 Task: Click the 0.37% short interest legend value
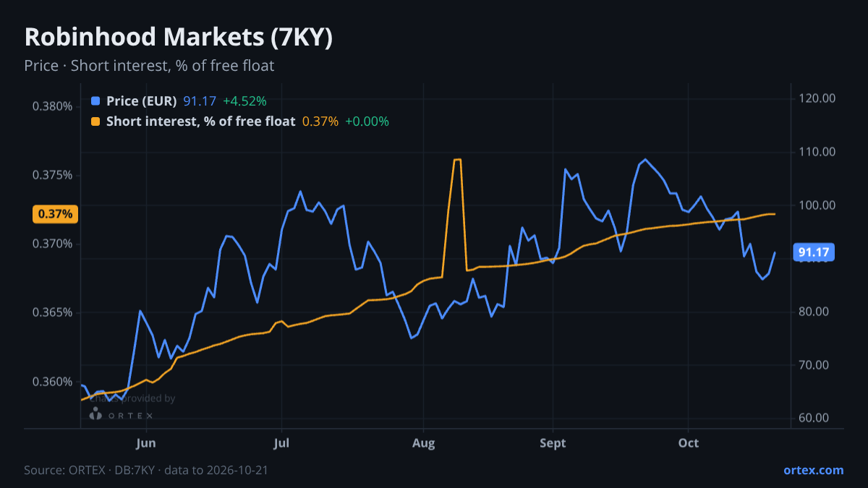(x=320, y=121)
